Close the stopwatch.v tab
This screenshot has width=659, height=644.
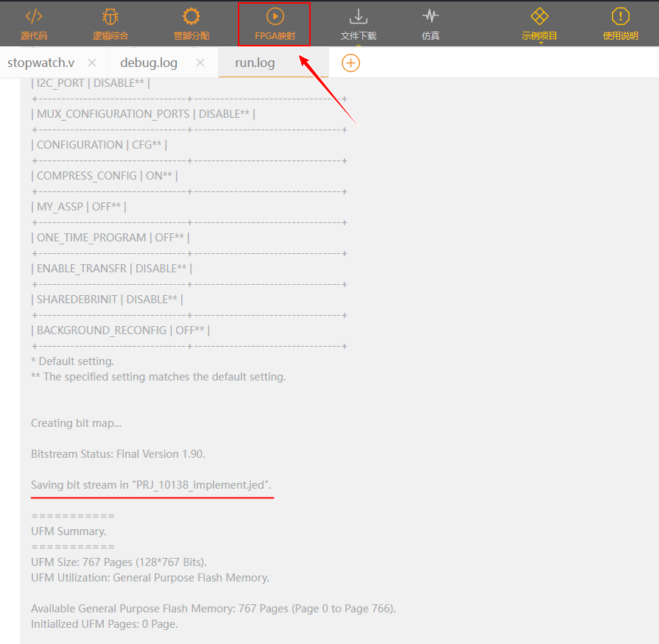pos(92,63)
